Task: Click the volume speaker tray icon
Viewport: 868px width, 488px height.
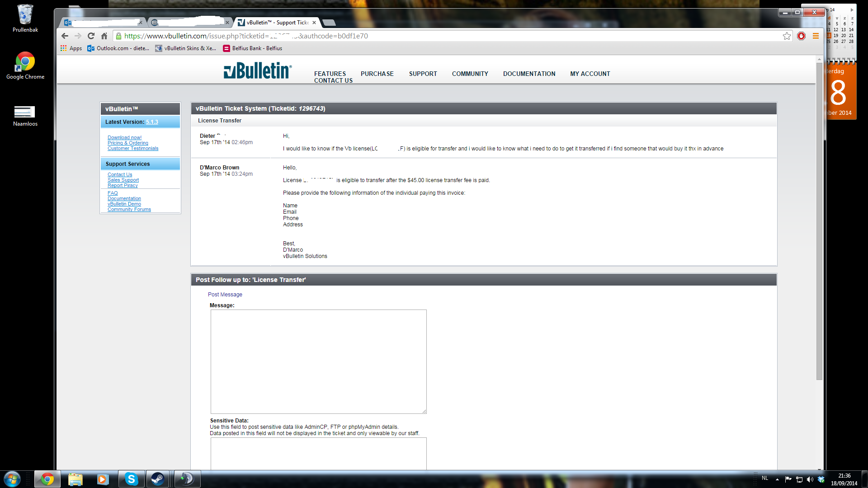Action: point(810,479)
